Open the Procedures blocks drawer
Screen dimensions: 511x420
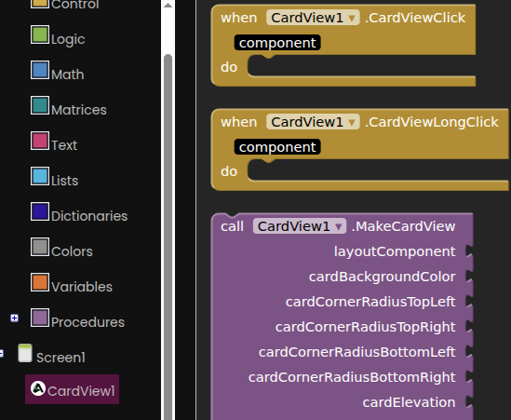click(87, 322)
